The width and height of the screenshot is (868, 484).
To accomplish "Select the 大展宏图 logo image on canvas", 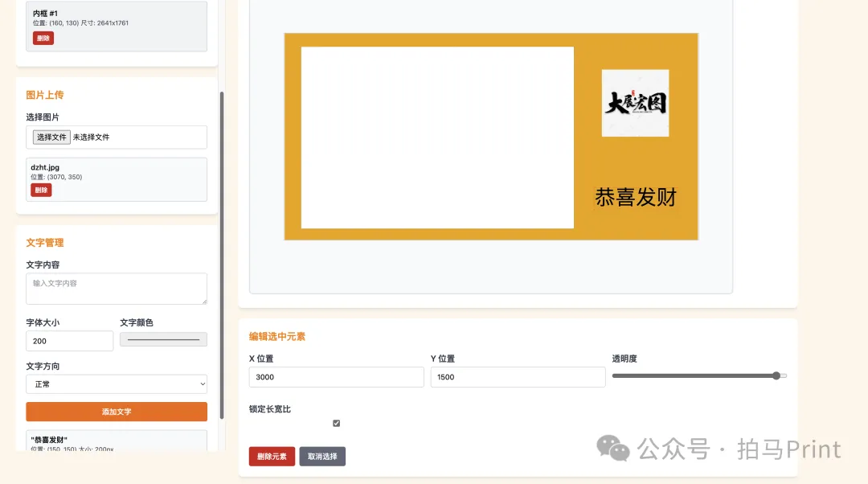I will click(635, 103).
